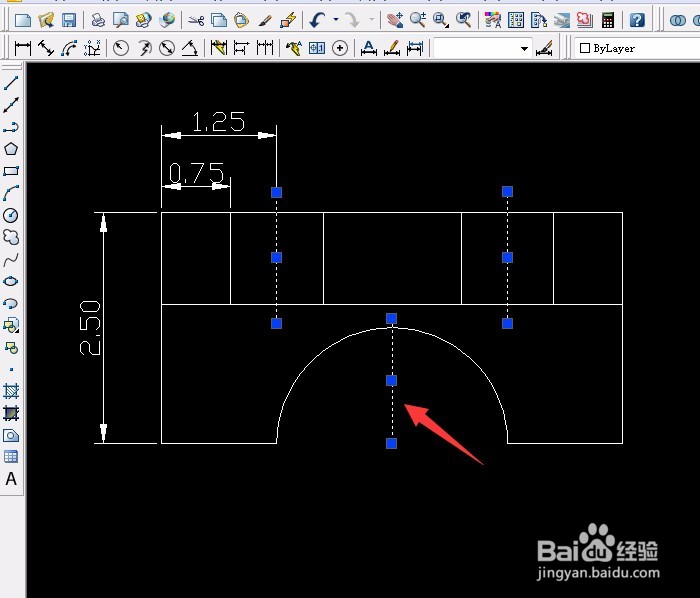This screenshot has height=598, width=700.
Task: Select the Multiline Text A tool
Action: [11, 479]
